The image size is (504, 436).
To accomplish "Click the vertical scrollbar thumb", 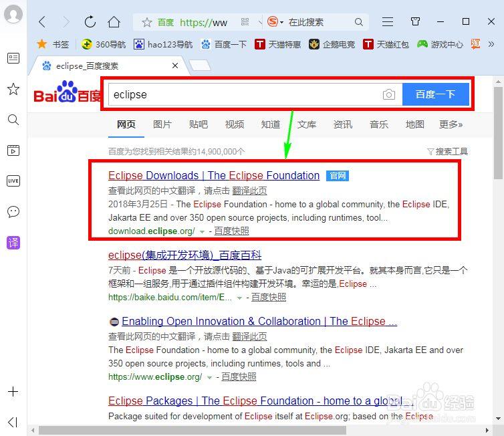I will (498, 132).
